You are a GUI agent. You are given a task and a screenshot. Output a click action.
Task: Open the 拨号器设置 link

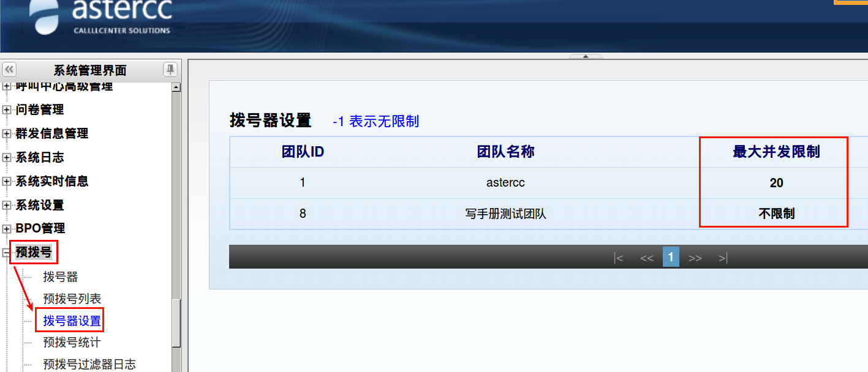72,321
